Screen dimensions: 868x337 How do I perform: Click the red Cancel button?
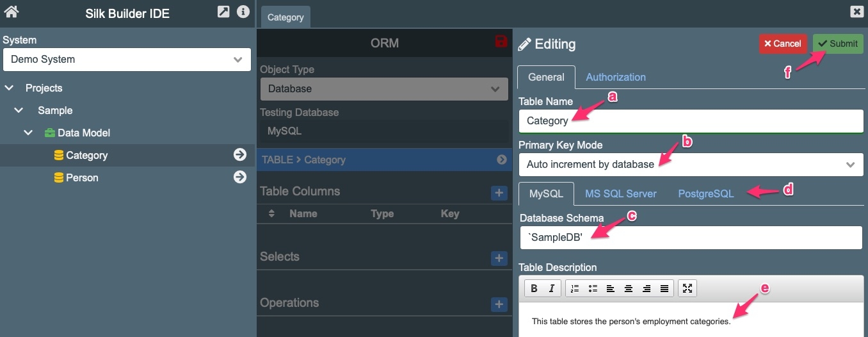click(783, 44)
